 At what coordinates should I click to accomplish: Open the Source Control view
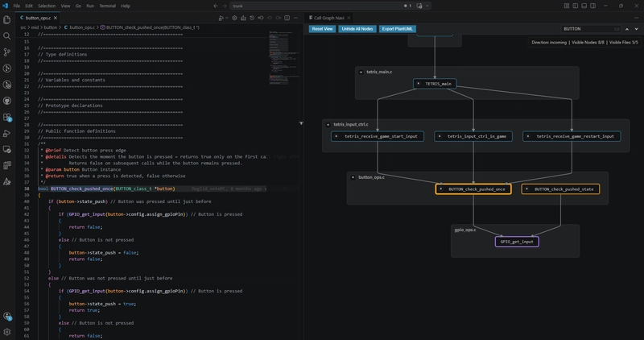point(7,52)
